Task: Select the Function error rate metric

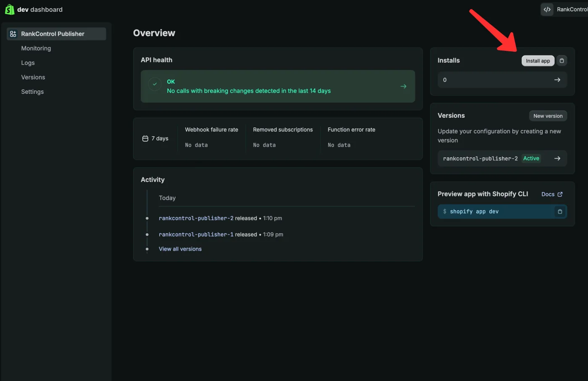Action: [352, 138]
